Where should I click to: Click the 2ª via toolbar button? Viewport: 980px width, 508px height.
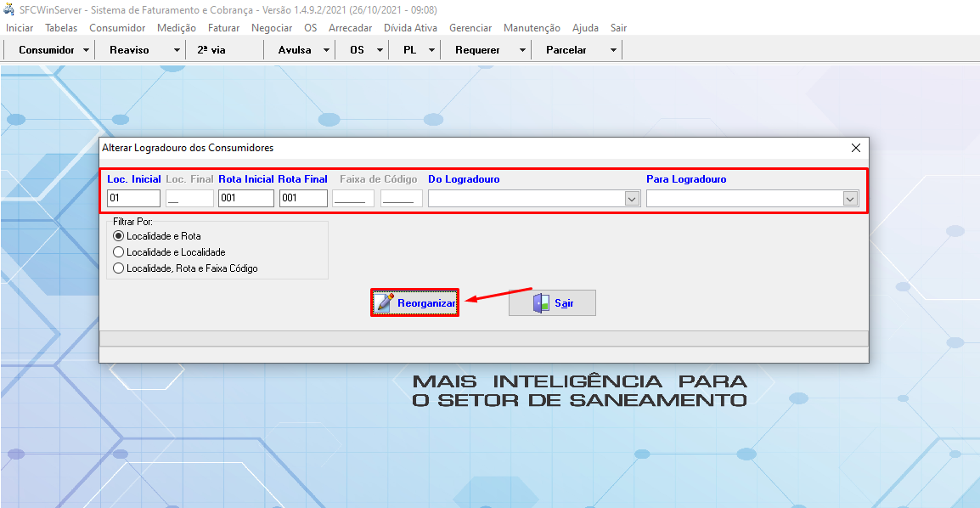tap(211, 50)
